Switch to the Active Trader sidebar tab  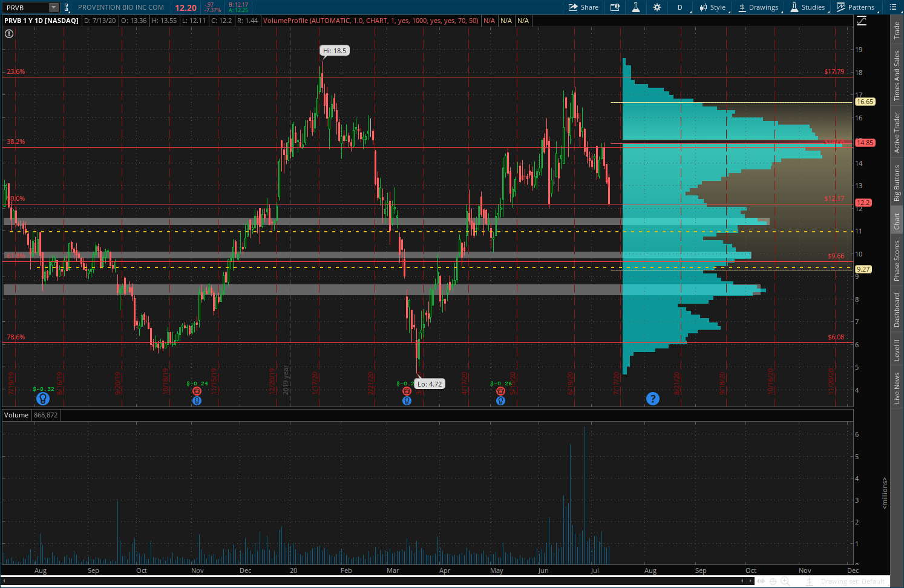point(897,132)
